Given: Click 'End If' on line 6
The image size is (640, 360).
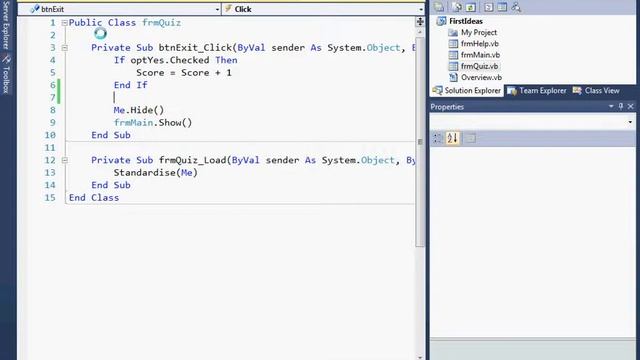Looking at the screenshot, I should pyautogui.click(x=130, y=85).
